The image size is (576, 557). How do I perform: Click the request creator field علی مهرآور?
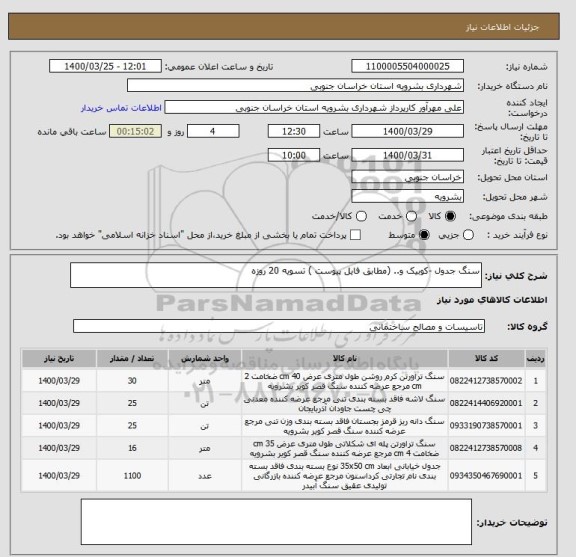(x=314, y=108)
